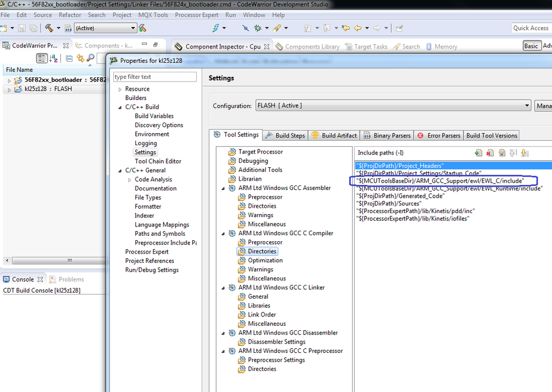Image resolution: width=552 pixels, height=392 pixels.
Task: Collapse the C/C++ General properties node
Action: 120,171
